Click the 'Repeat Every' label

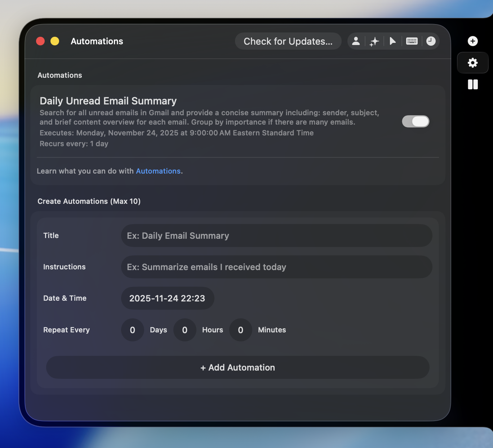click(x=66, y=330)
